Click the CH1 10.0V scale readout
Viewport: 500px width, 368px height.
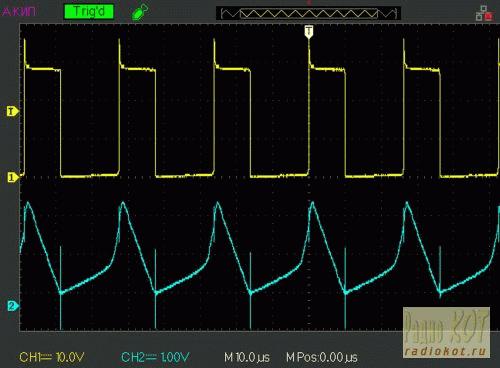(x=52, y=357)
